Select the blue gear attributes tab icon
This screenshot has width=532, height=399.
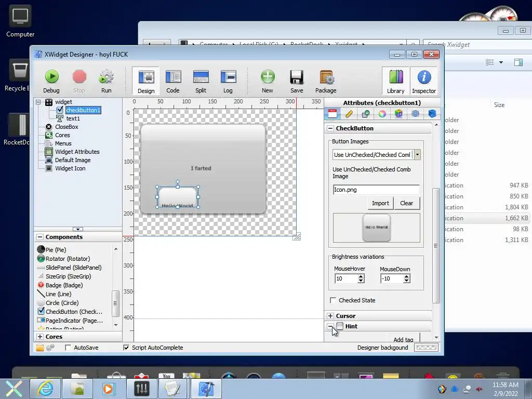(415, 114)
